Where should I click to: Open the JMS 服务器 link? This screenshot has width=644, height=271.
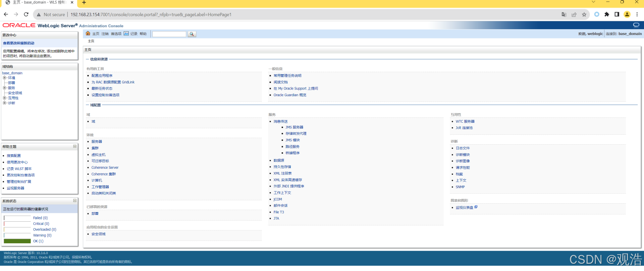(294, 127)
